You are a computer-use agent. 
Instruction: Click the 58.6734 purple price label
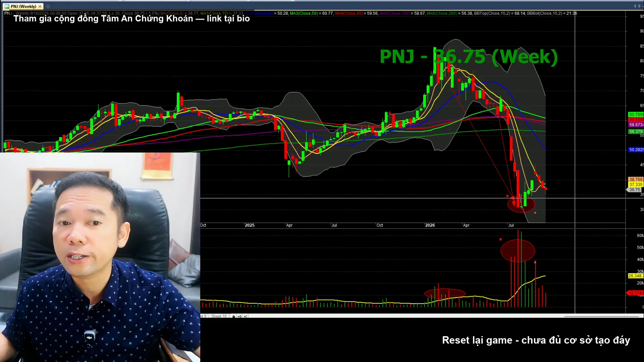click(636, 125)
